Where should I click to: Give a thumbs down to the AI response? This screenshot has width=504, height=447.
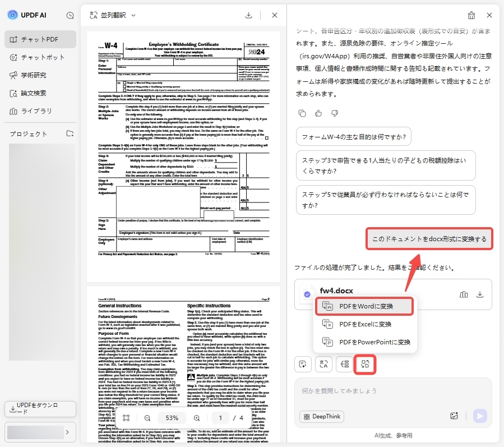(334, 113)
